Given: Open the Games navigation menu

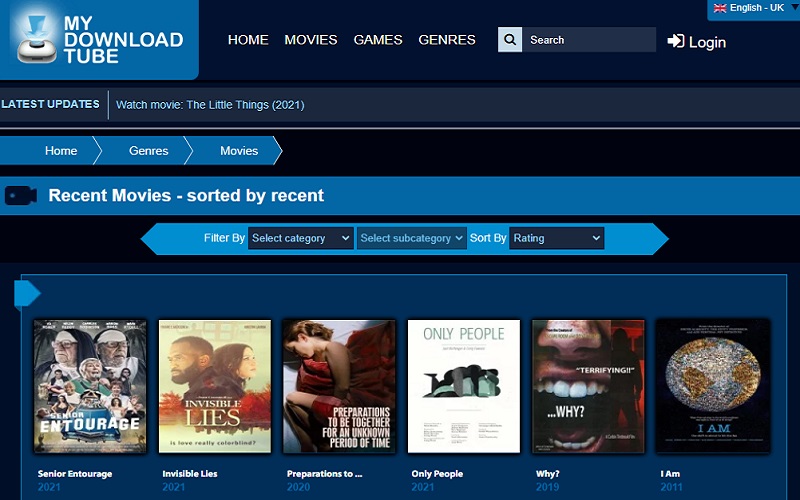Looking at the screenshot, I should [378, 40].
